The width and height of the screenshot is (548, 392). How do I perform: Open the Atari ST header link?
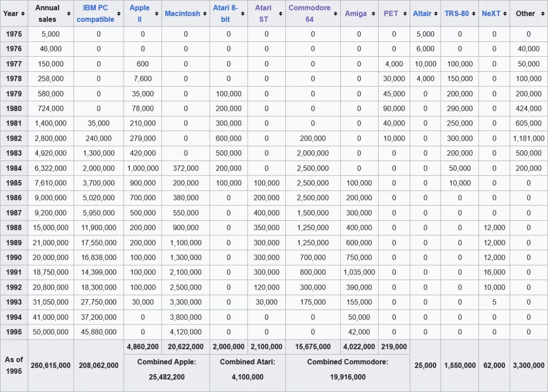click(263, 14)
